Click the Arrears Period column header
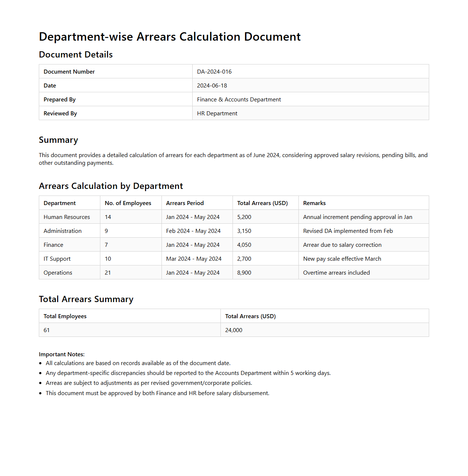Viewport: 468px width, 476px height. pos(185,203)
